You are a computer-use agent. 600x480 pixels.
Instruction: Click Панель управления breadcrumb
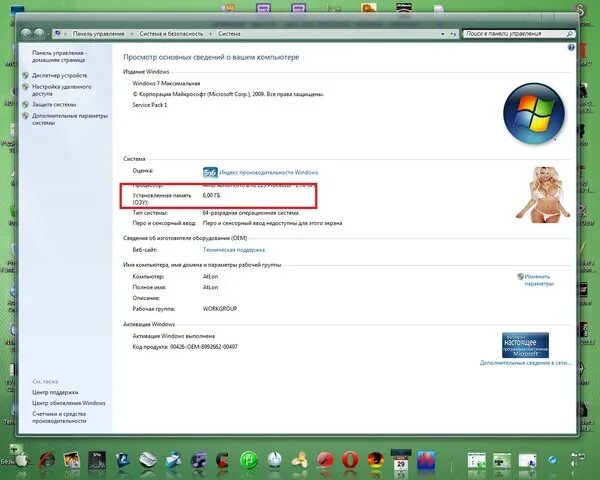[x=98, y=34]
